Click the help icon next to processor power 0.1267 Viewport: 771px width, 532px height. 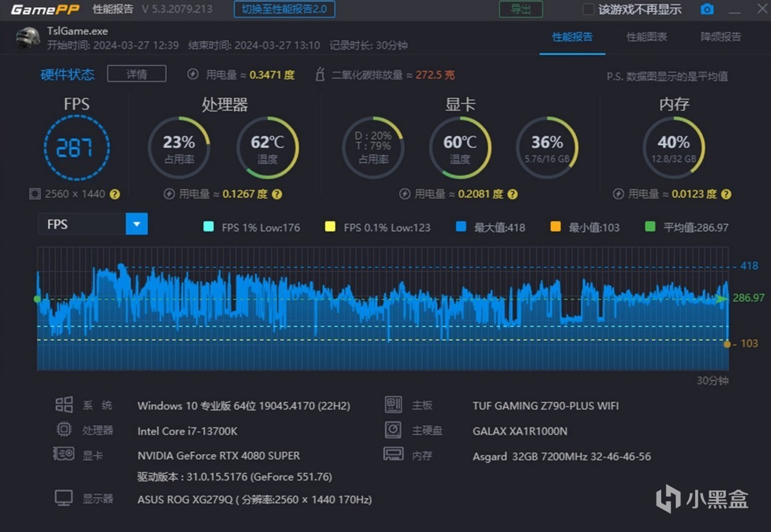point(277,194)
